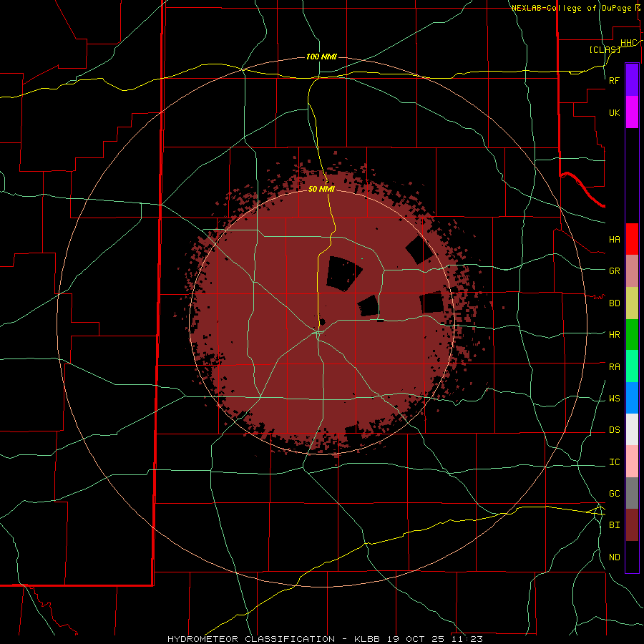
Task: Click the [CLAS] label
Action: click(x=605, y=49)
